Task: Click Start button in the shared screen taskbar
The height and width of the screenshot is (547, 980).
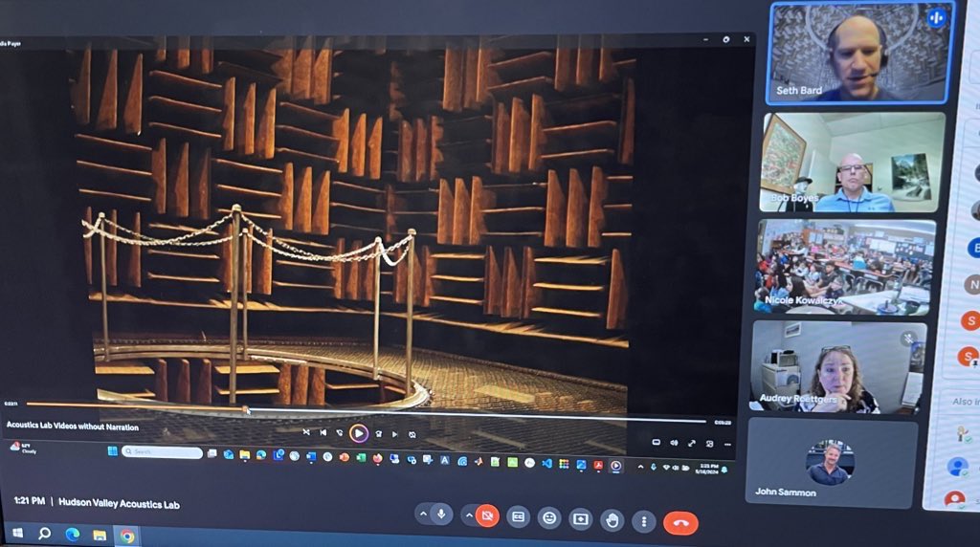Action: click(x=113, y=450)
